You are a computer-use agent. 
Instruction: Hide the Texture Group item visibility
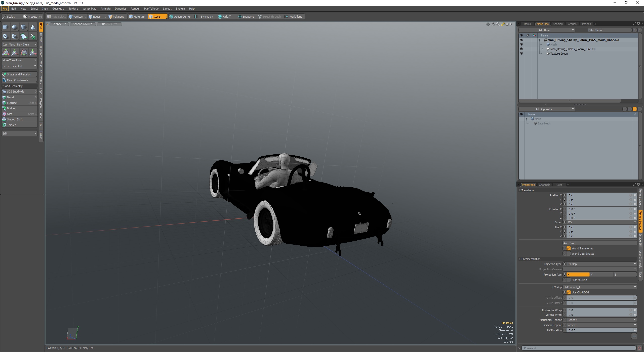coord(521,54)
